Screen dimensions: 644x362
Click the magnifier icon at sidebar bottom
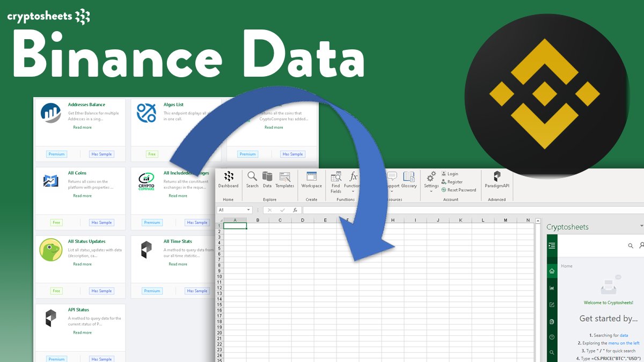pos(552,353)
